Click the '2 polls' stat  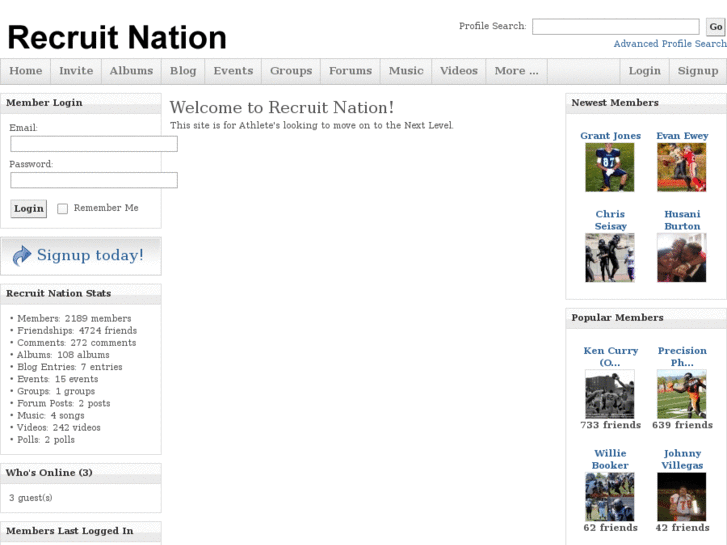(x=59, y=440)
